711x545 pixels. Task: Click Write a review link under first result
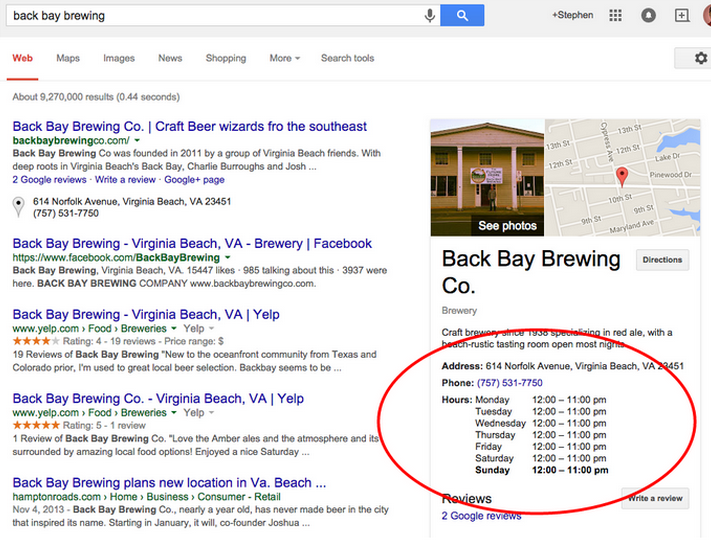(x=125, y=180)
